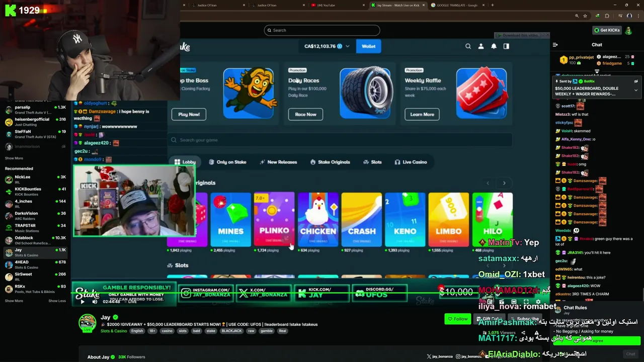Open heisenbergofficial followed channel
The image size is (644, 362).
tap(35, 122)
